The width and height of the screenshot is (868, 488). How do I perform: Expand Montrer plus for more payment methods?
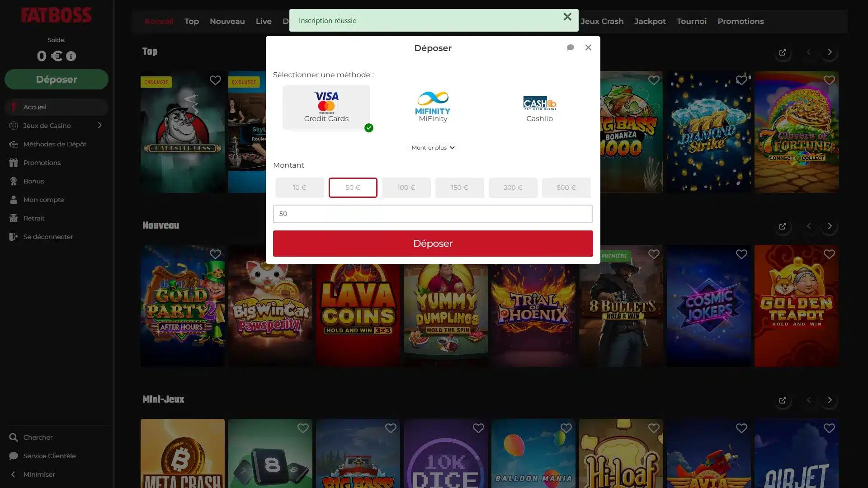click(x=432, y=147)
